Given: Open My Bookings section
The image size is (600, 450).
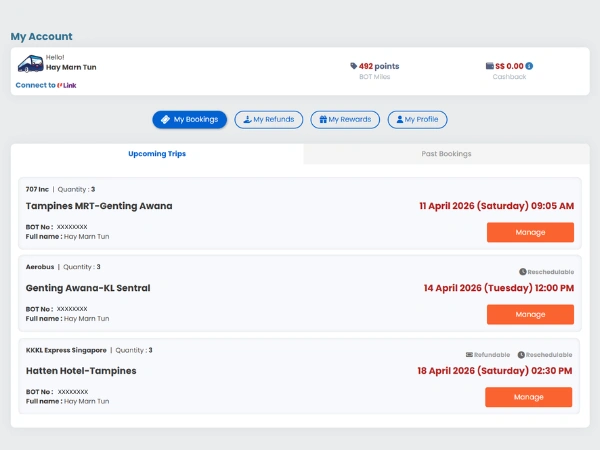Looking at the screenshot, I should point(190,120).
